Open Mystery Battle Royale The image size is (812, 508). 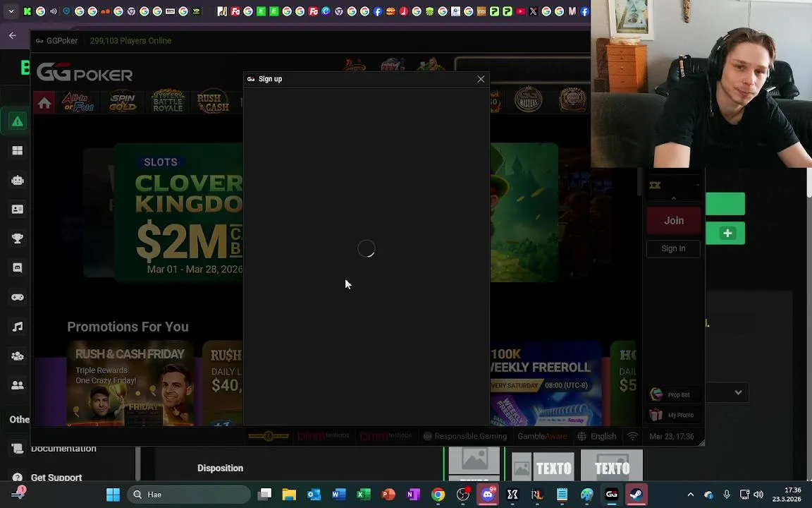pyautogui.click(x=167, y=101)
